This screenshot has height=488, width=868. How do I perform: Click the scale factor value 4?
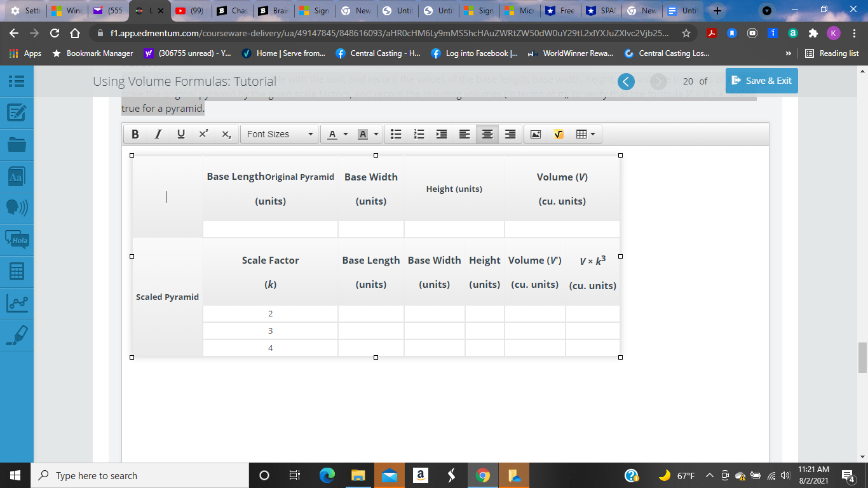[x=271, y=348]
